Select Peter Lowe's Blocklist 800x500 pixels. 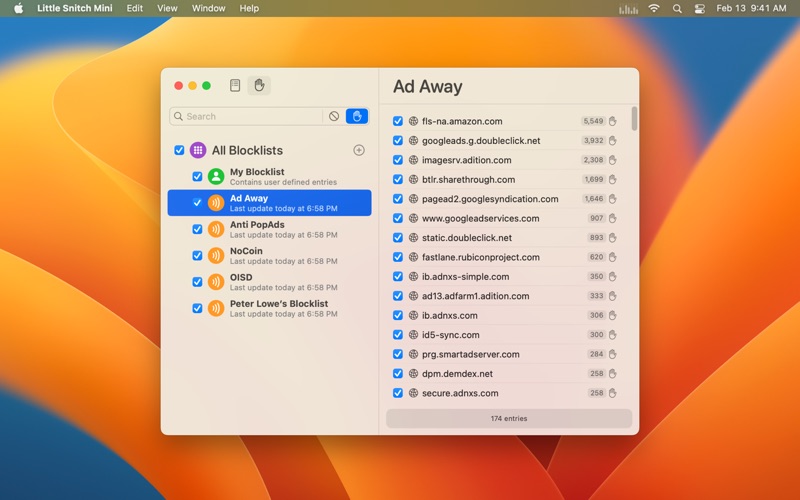click(x=269, y=308)
